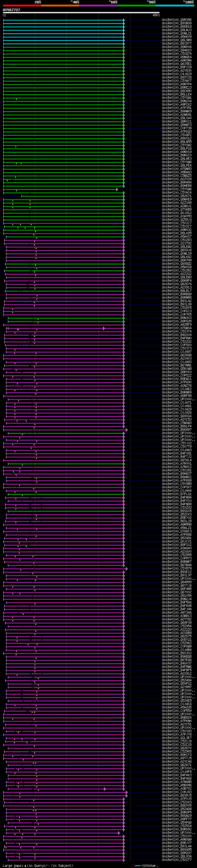Select label UniRef100_A7QWS4
Viewport: 197px width, 868px height.
tap(177, 328)
